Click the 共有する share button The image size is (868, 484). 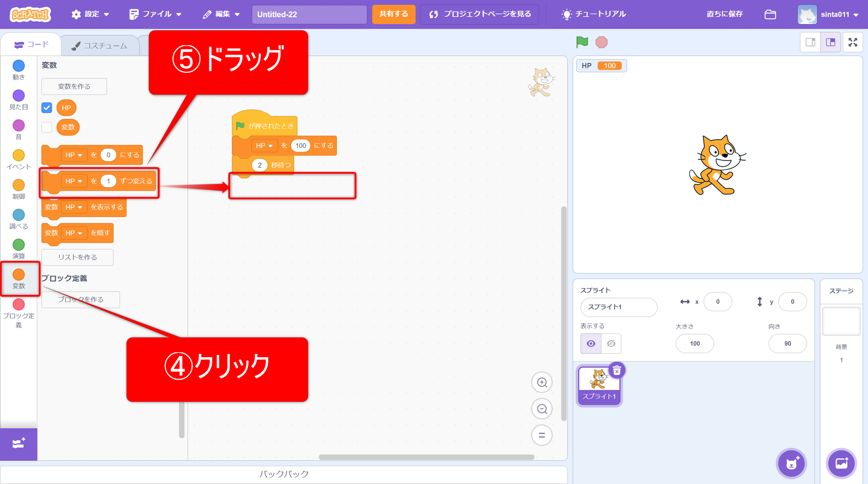point(393,14)
